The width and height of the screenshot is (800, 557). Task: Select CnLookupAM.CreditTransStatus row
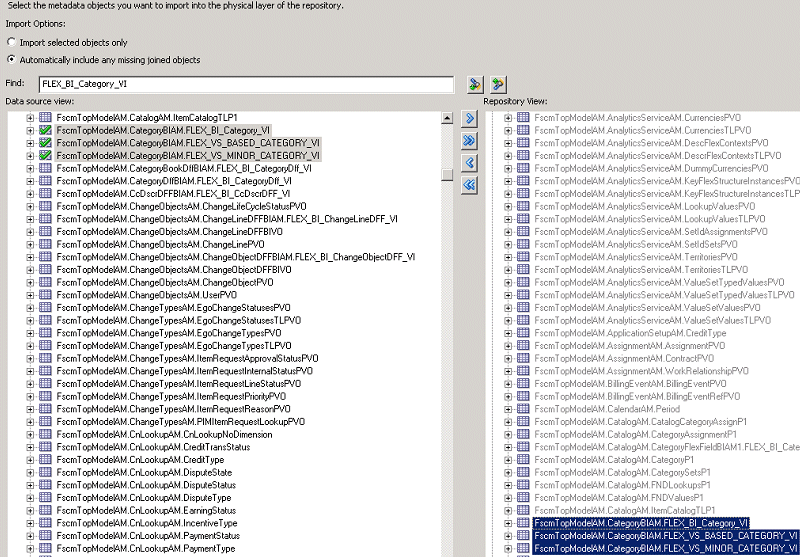click(154, 447)
